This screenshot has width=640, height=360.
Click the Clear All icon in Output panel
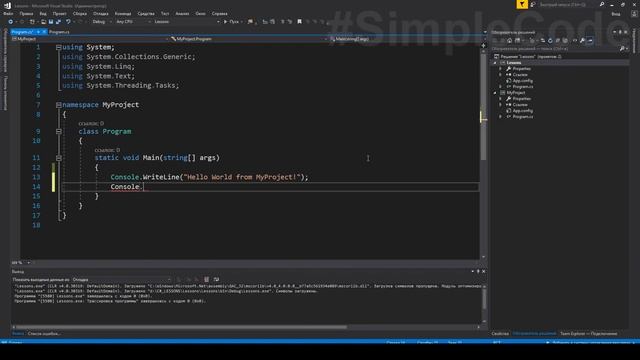pos(207,280)
